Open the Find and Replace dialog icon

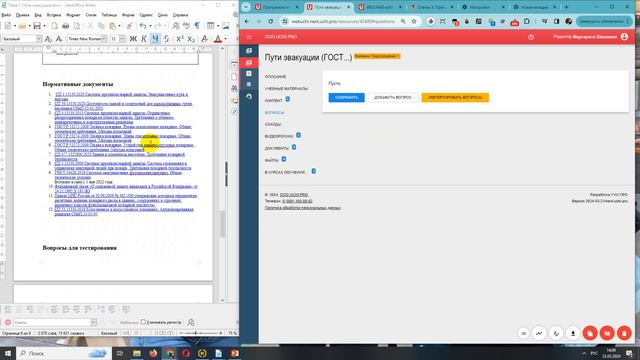point(191,322)
